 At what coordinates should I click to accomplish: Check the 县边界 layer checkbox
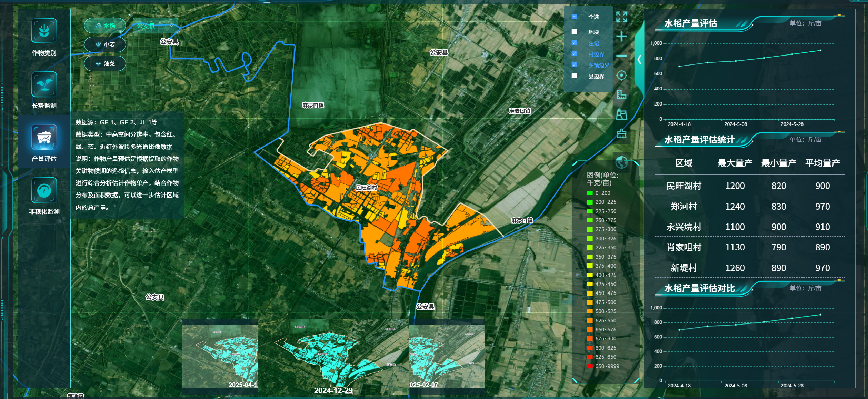click(x=575, y=76)
